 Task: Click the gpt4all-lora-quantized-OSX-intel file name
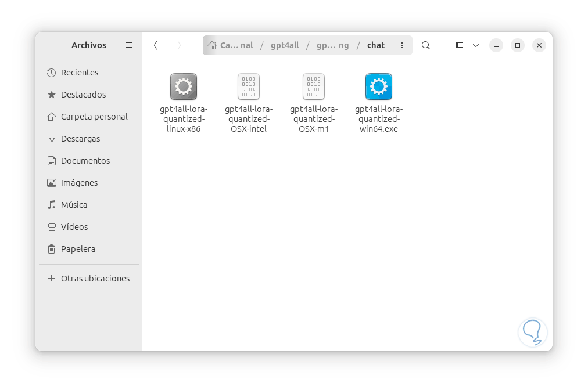click(x=249, y=119)
